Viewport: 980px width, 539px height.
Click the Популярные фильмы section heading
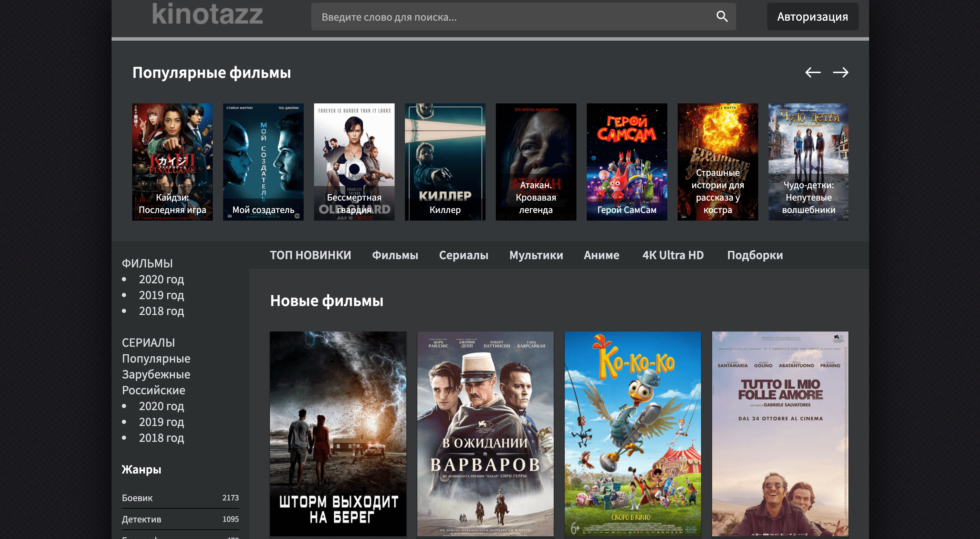click(x=211, y=73)
